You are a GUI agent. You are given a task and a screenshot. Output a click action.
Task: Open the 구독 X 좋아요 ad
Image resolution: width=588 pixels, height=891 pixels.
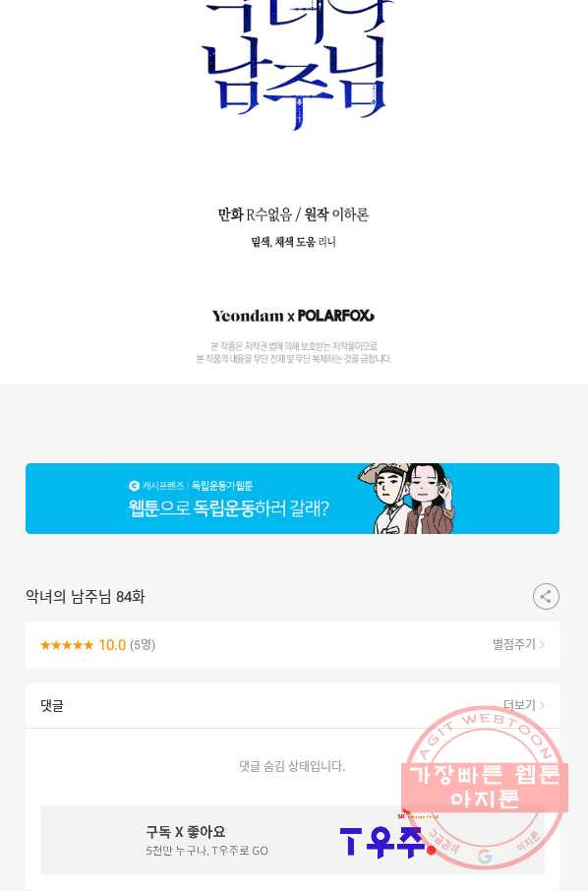click(292, 840)
